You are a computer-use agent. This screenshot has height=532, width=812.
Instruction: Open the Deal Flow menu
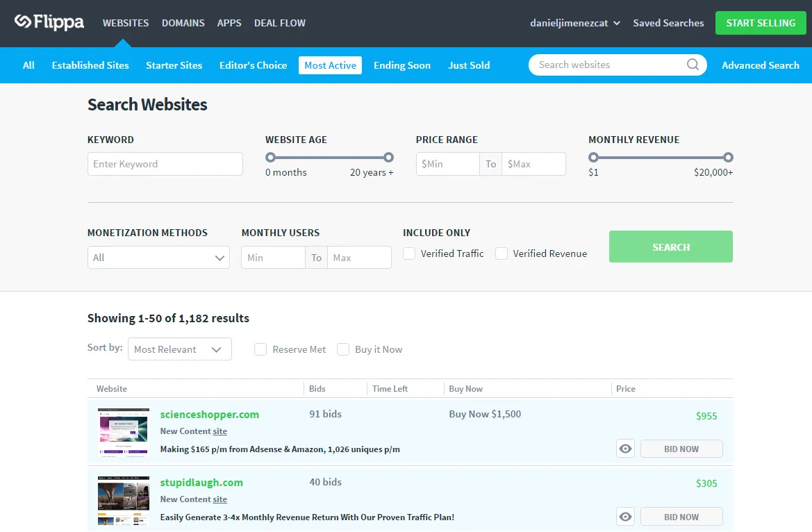coord(280,23)
